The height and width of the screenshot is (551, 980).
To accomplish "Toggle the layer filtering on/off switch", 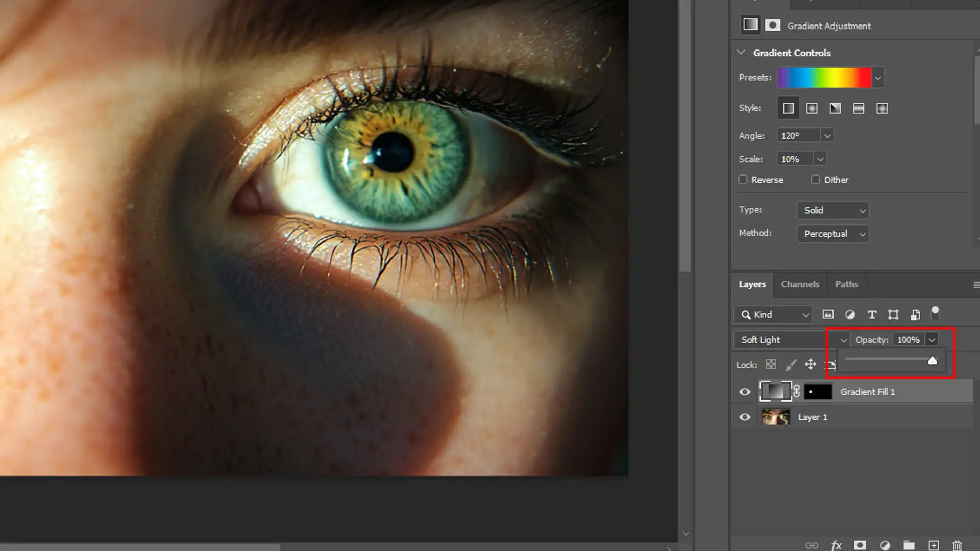I will tap(935, 313).
